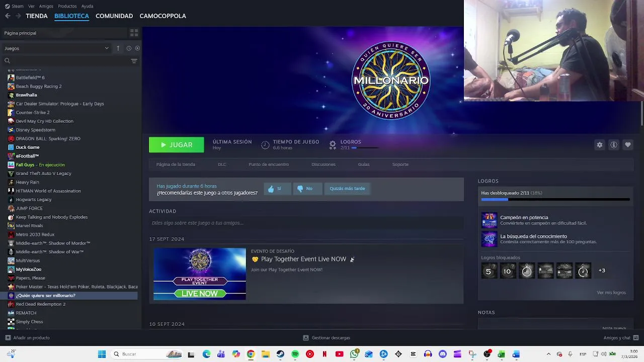Open the CAMOCOPPOLA profile tab
Image resolution: width=644 pixels, height=362 pixels.
(x=163, y=16)
